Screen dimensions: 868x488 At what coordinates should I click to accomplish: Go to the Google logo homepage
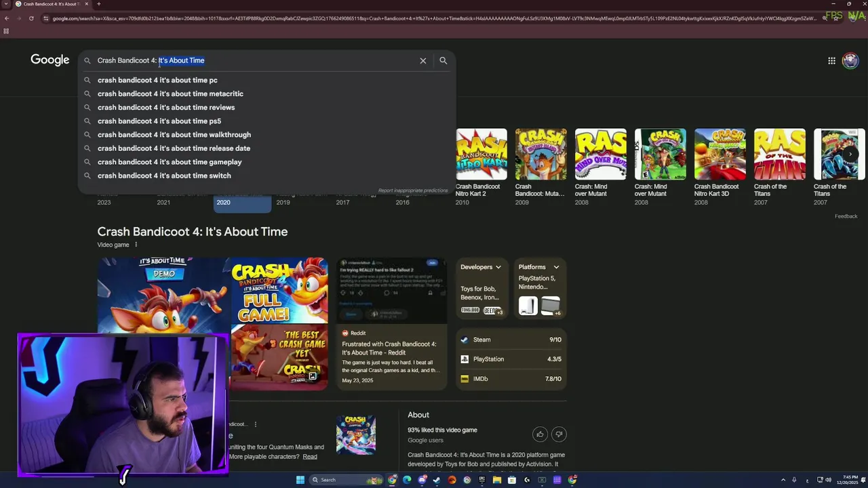click(x=50, y=60)
